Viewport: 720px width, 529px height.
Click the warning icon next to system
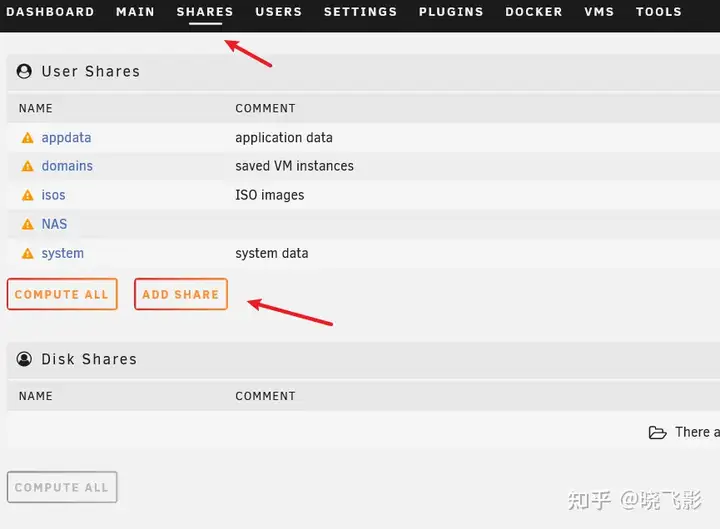[28, 253]
